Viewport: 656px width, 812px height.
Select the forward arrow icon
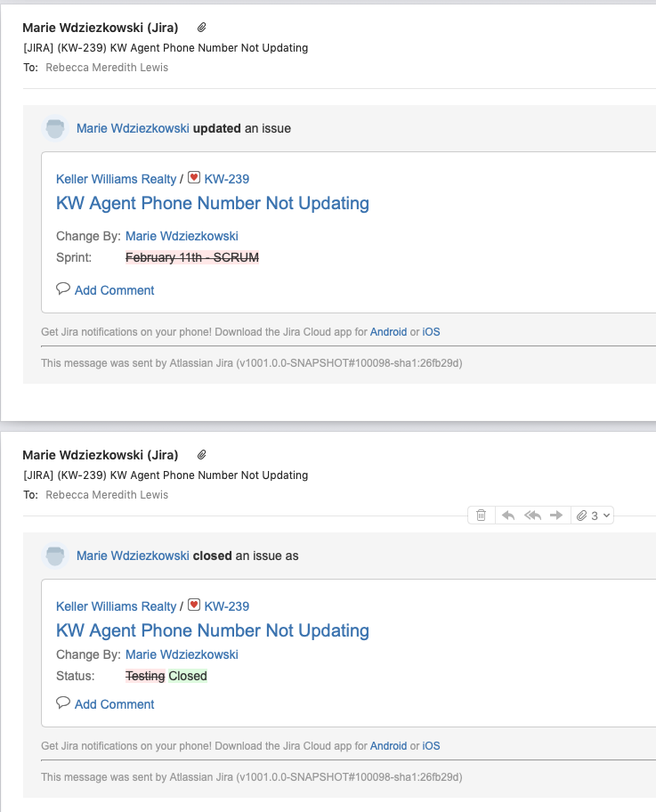click(558, 515)
